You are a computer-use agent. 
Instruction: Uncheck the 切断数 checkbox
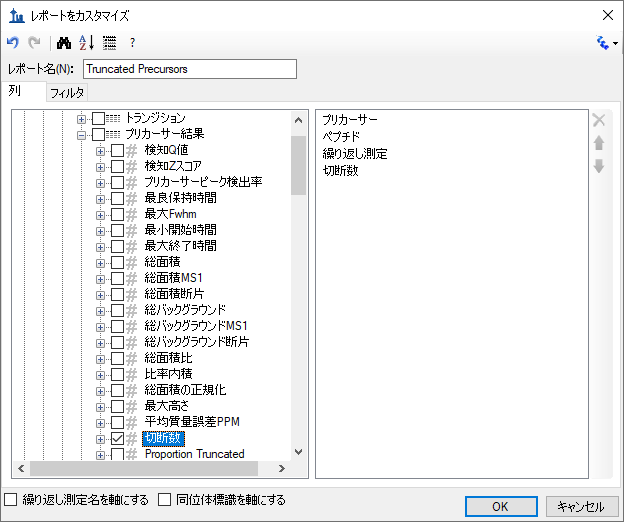117,438
